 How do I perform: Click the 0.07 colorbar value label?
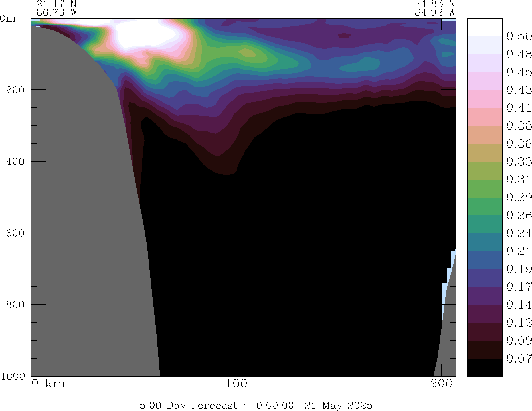pos(519,359)
